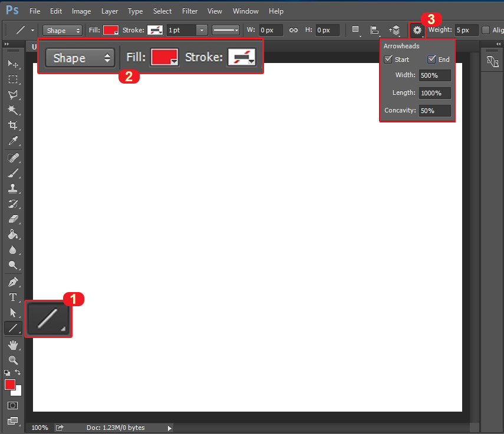Open the Stroke color options
504x434 pixels.
(155, 30)
